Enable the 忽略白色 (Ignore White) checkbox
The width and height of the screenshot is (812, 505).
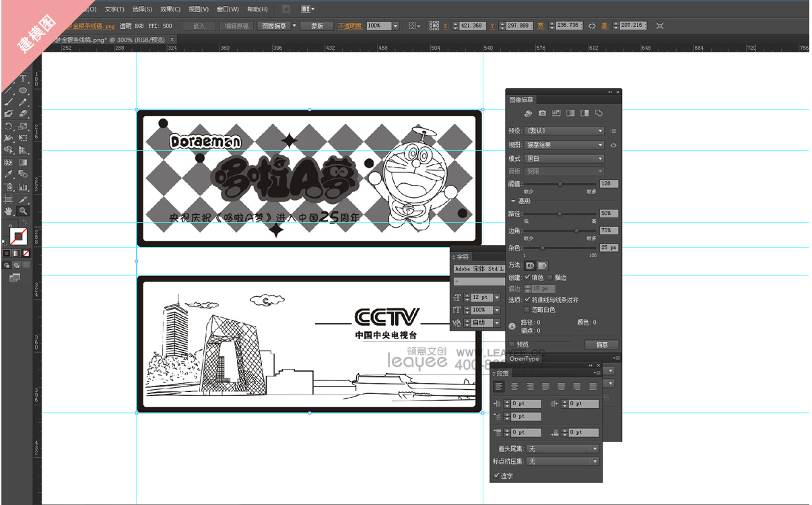click(527, 310)
